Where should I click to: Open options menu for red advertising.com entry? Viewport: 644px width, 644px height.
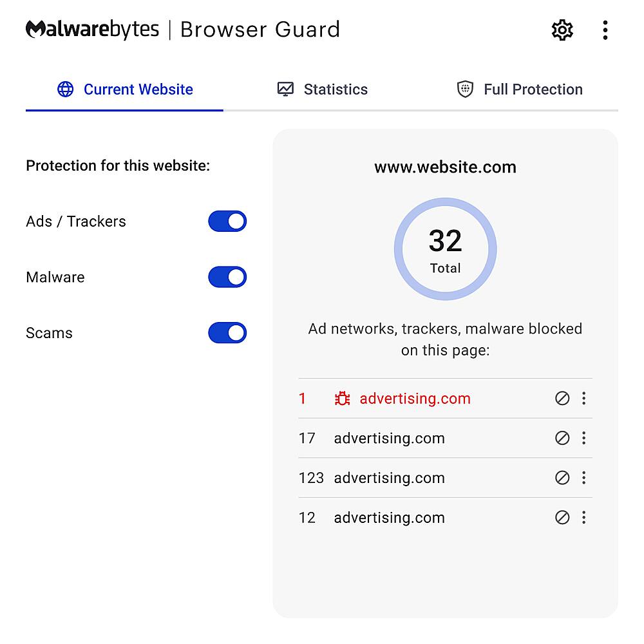click(583, 399)
